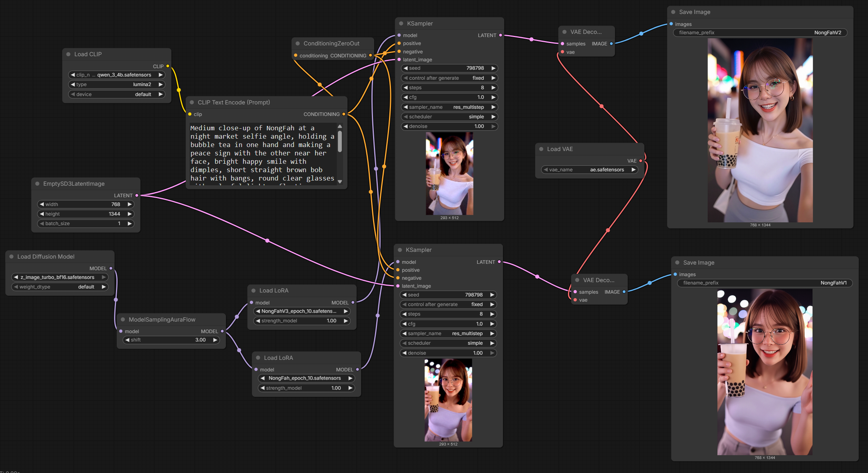Click the shift 3.00 value slider
The width and height of the screenshot is (868, 473).
[171, 340]
